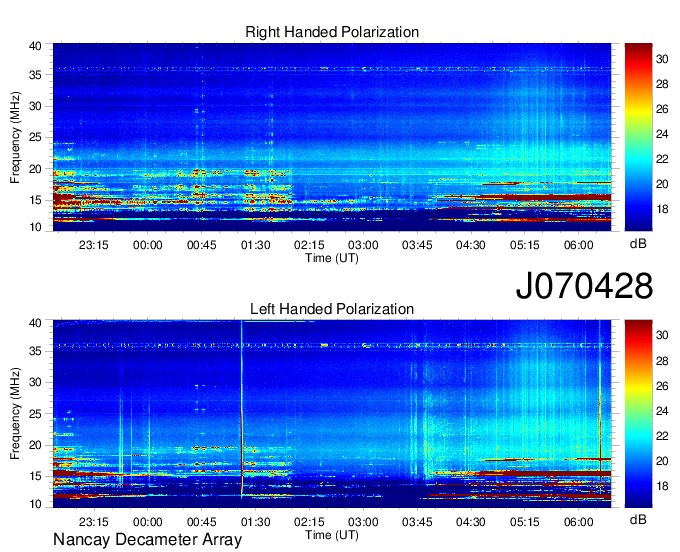
Task: Click the "35" frequency tick on the top plot
Action: coord(35,75)
